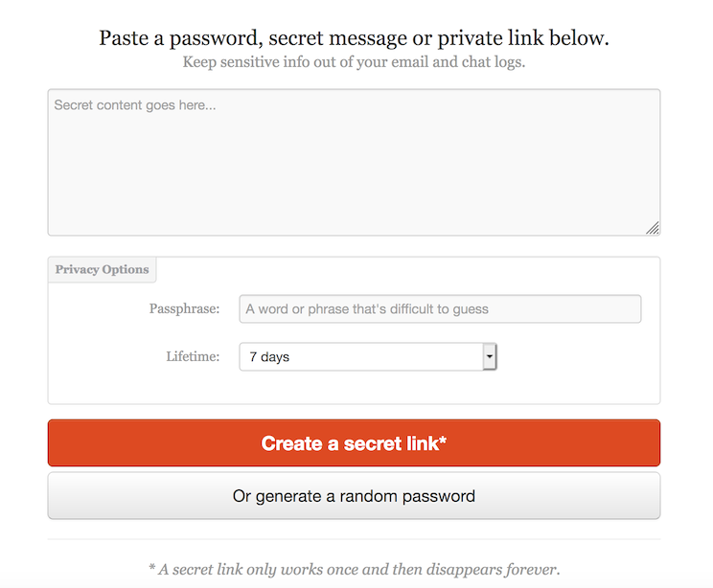Click 'Or generate a random password' button
This screenshot has height=588, width=713.
click(x=354, y=496)
